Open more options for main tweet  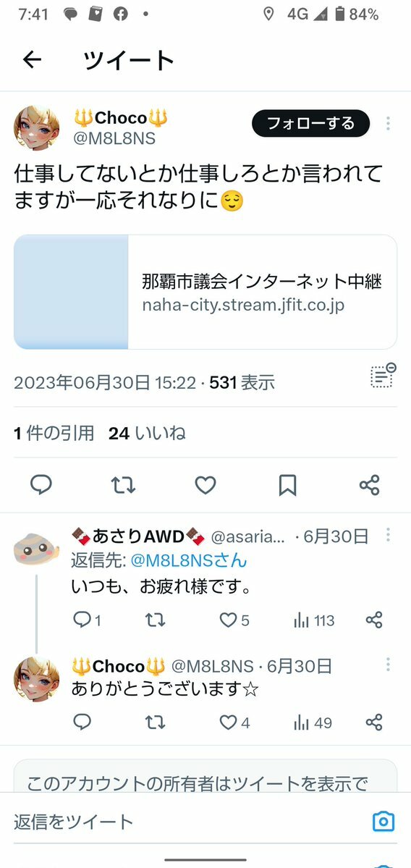tap(389, 124)
